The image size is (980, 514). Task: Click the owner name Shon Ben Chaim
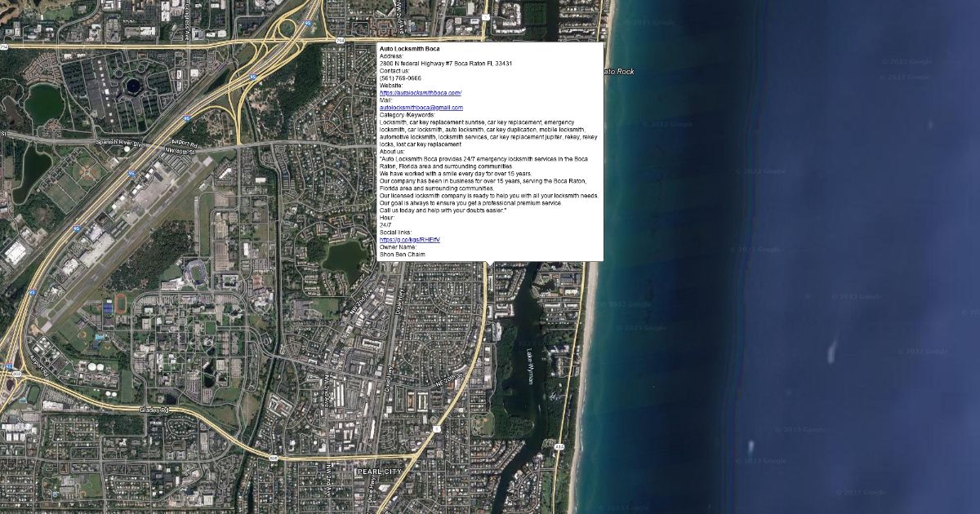coord(403,255)
